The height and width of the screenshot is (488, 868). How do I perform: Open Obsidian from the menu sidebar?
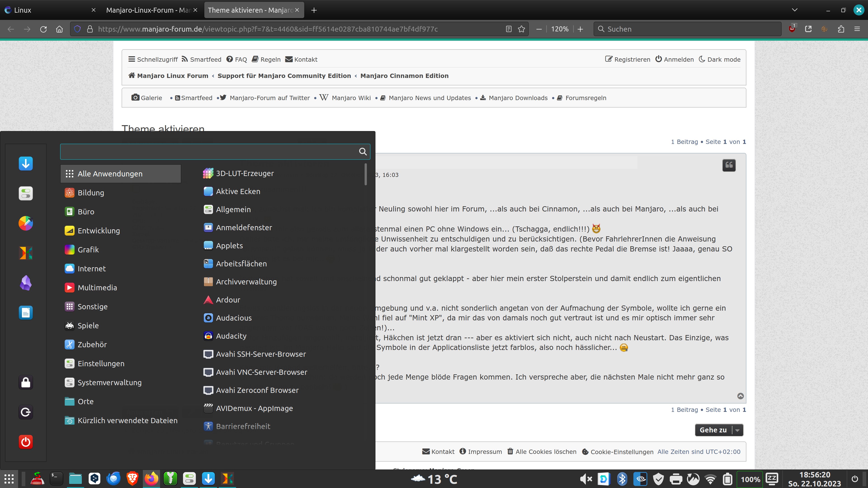[26, 283]
